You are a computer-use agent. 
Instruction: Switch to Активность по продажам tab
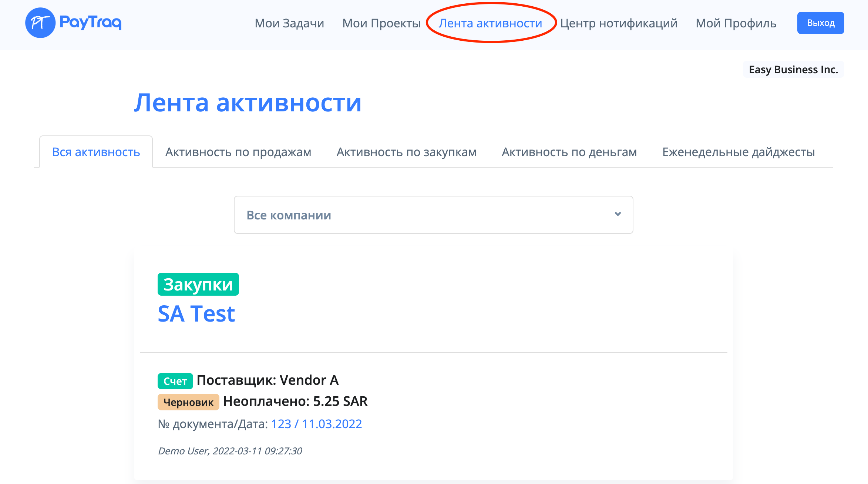(x=238, y=152)
